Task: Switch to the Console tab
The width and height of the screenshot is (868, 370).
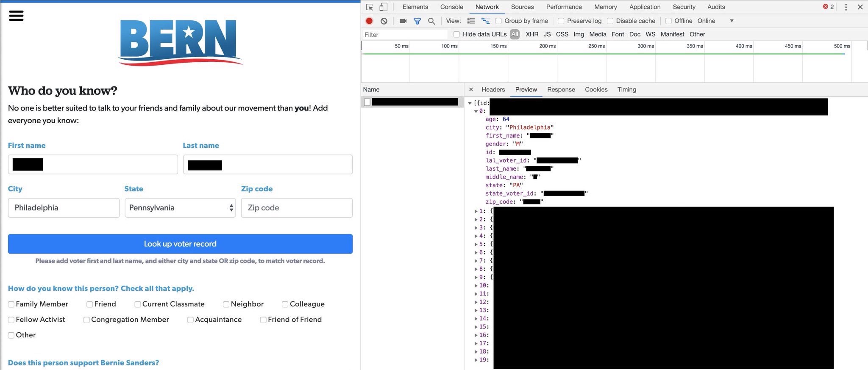Action: pyautogui.click(x=451, y=7)
